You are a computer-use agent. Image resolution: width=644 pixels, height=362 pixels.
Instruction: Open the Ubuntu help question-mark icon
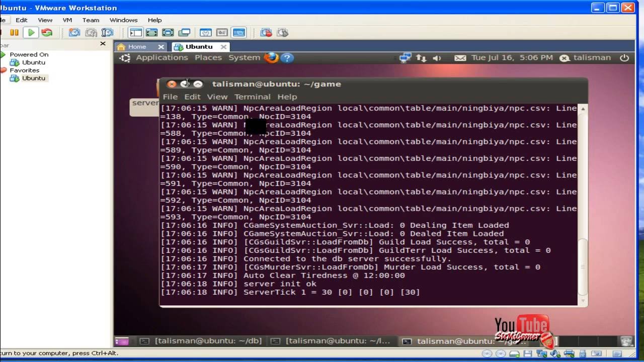tap(287, 58)
